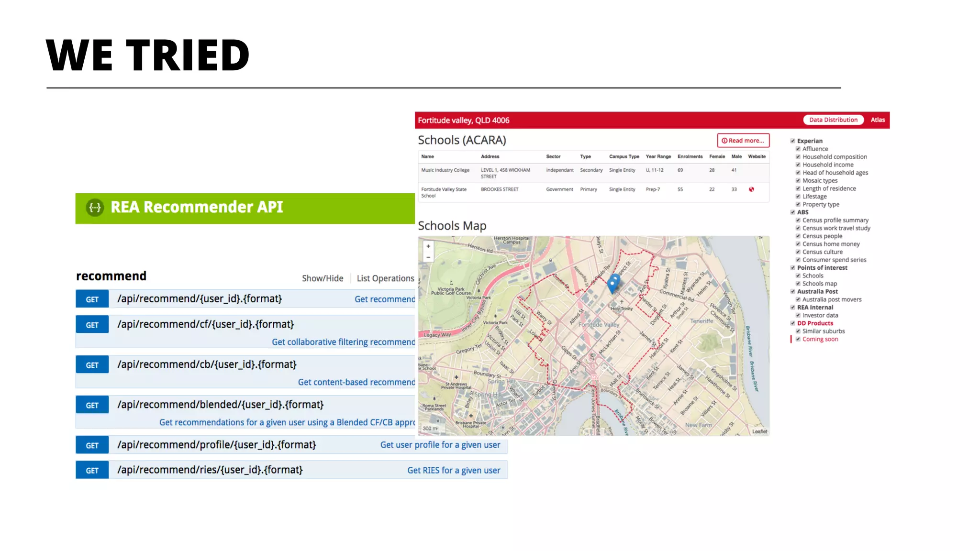Toggle the Similar suburbs checkbox

798,331
